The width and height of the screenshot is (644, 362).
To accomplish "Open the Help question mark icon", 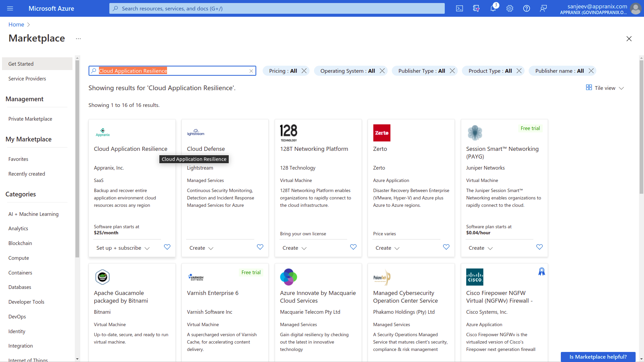I will tap(527, 8).
